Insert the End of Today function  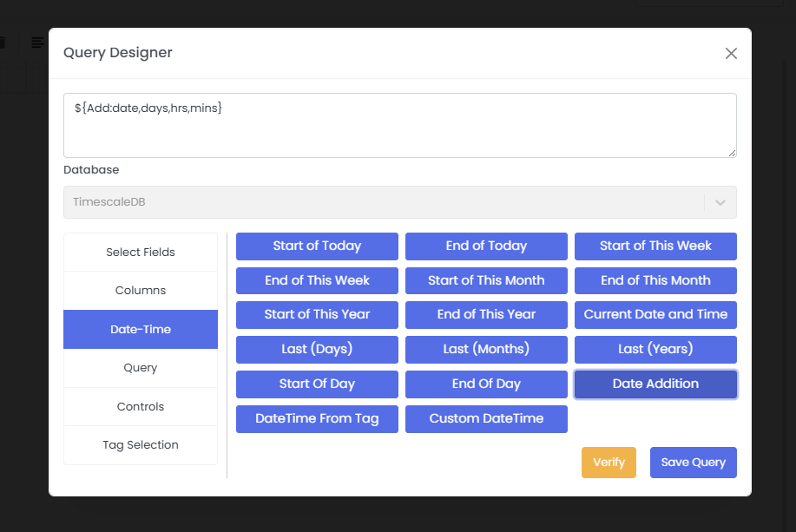(486, 246)
